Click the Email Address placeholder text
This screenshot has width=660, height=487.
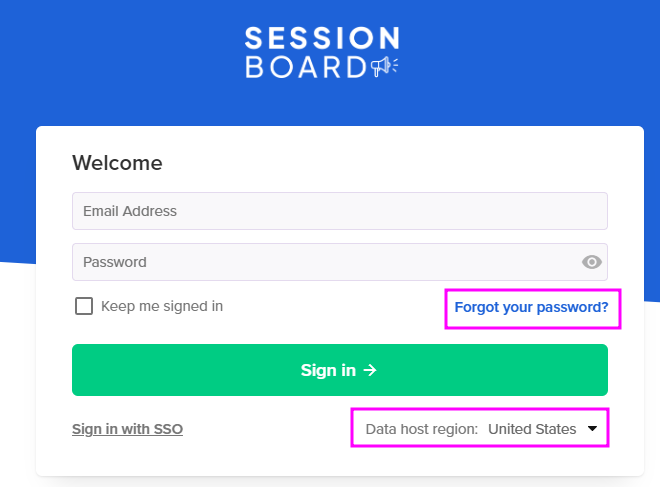tap(130, 211)
